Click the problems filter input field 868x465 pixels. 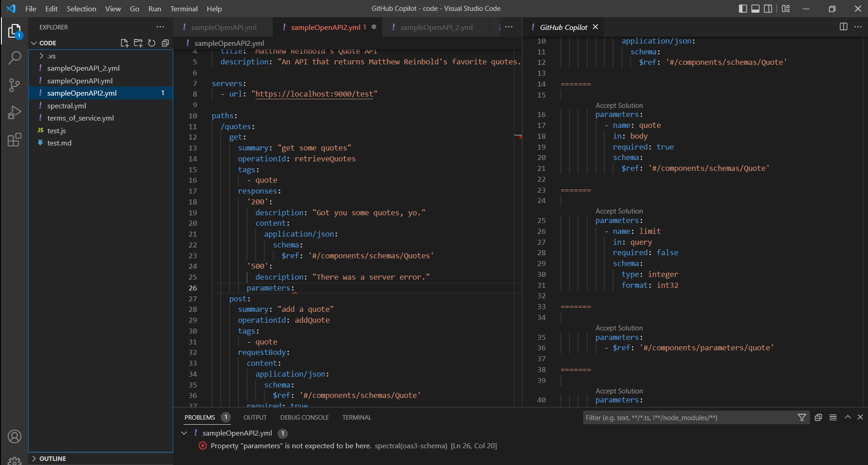[689, 417]
